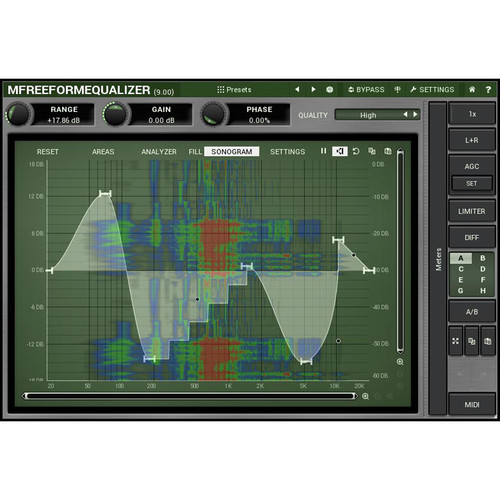Screen dimensions: 500x500
Task: Expand the Meters side panel
Action: tap(438, 259)
